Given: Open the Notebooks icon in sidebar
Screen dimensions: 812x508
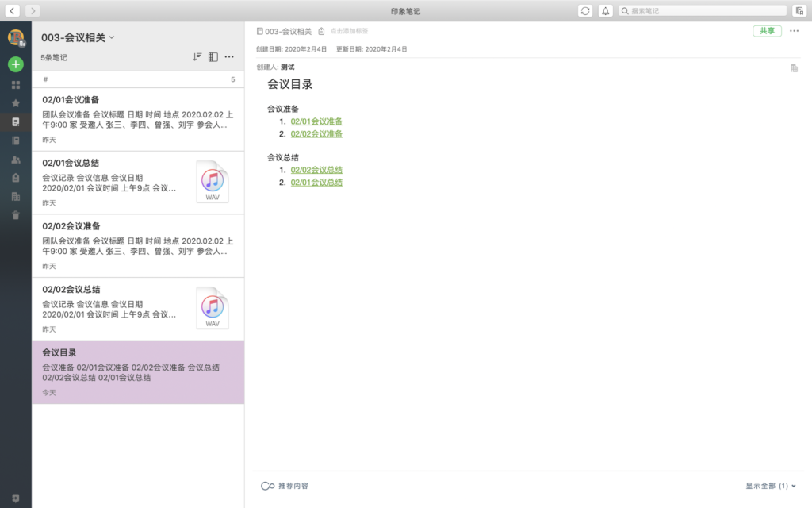Looking at the screenshot, I should coord(16,140).
